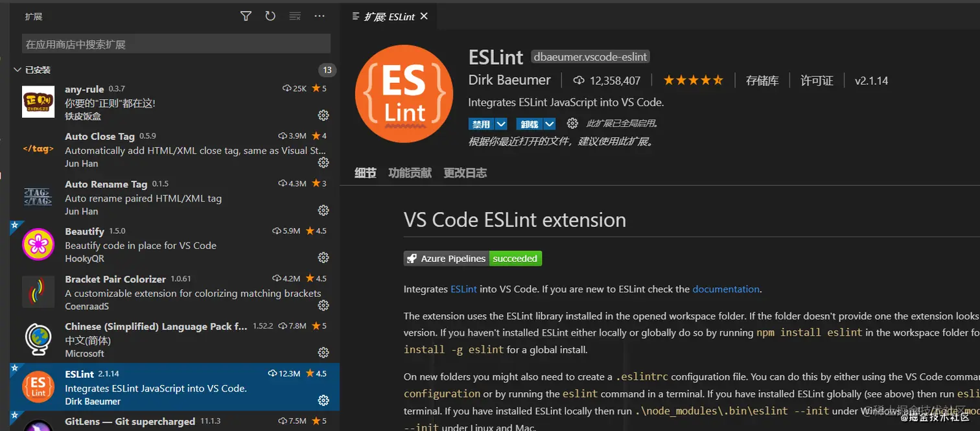This screenshot has width=980, height=431.
Task: Click the 卸载 button
Action: [530, 124]
